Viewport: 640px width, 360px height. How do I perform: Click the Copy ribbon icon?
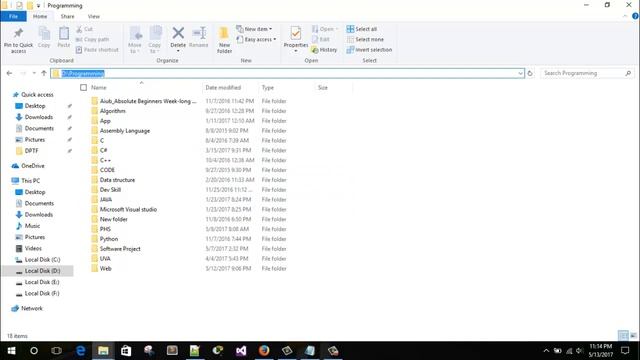click(x=44, y=33)
